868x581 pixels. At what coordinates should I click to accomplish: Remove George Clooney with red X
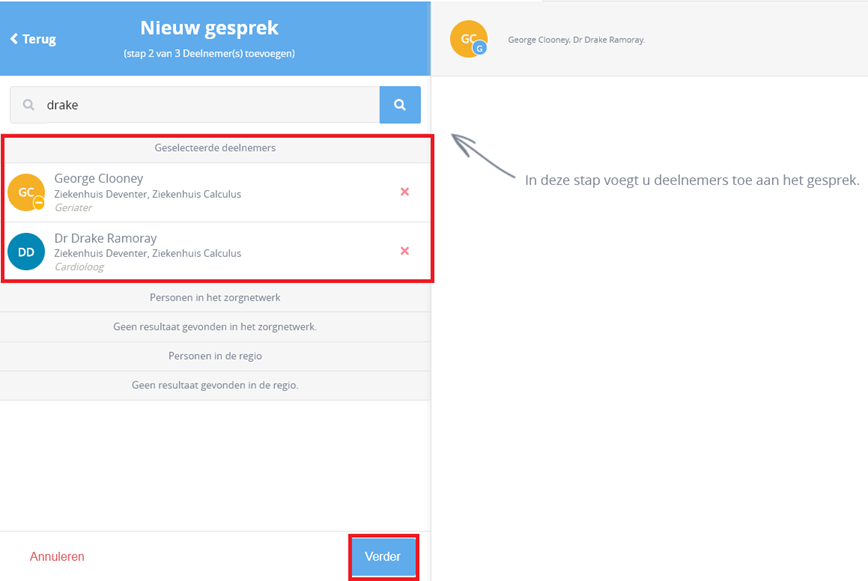pyautogui.click(x=405, y=191)
